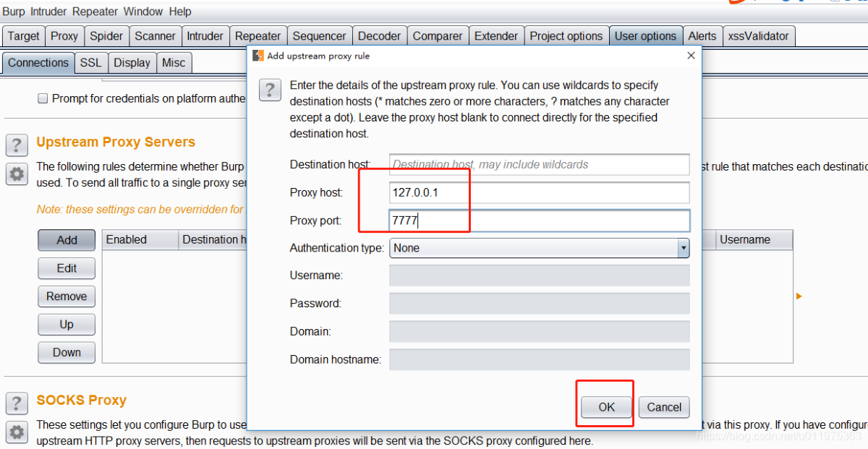Click the Upstream Proxy Servers heading
The image size is (868, 449).
coord(116,142)
